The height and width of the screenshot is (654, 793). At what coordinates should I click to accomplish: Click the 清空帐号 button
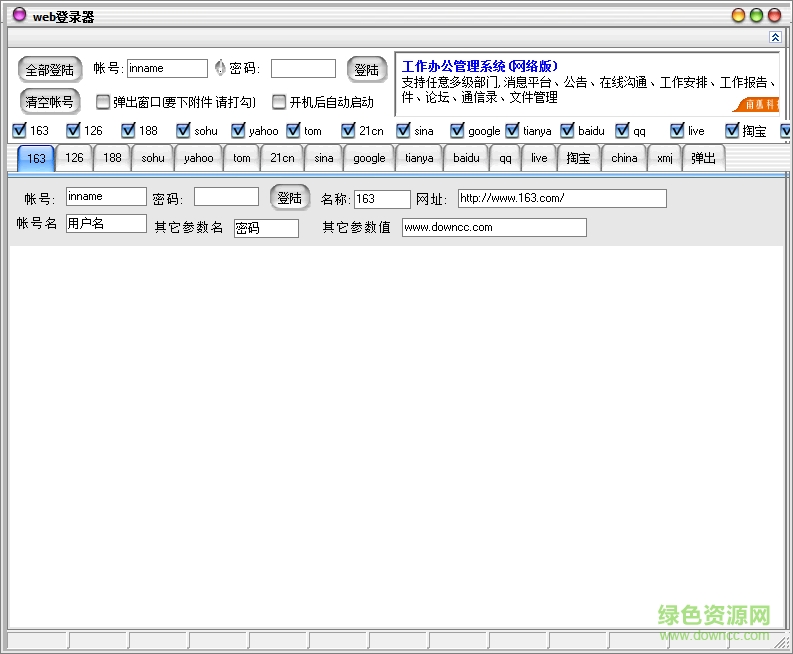tap(49, 101)
